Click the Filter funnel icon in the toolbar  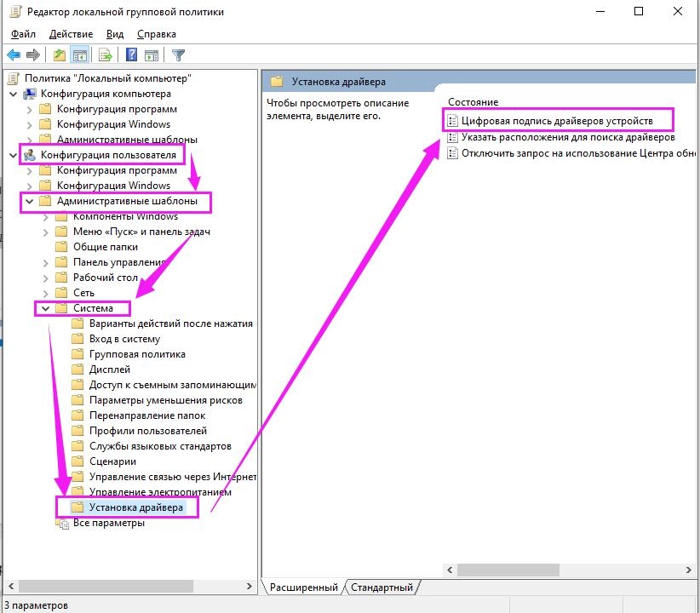(x=178, y=55)
